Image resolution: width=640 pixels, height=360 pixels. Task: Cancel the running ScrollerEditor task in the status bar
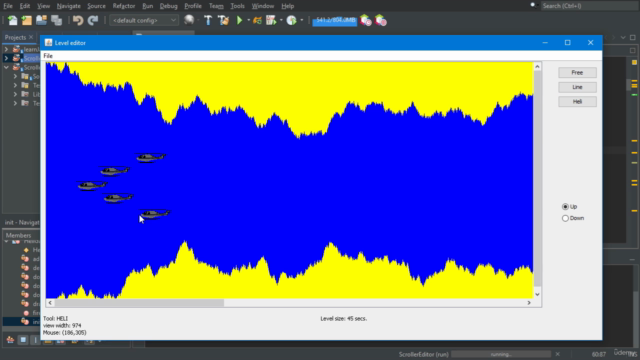click(558, 354)
